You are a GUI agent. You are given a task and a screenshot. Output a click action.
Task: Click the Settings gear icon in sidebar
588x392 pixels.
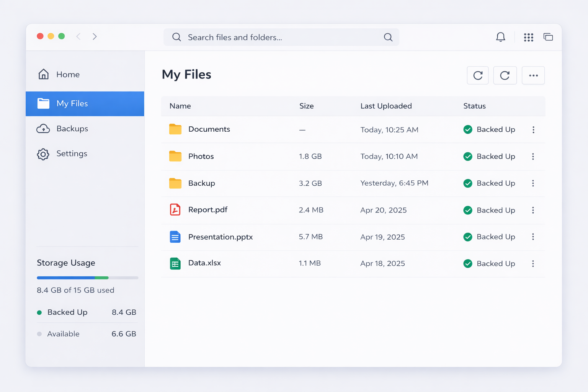[43, 154]
